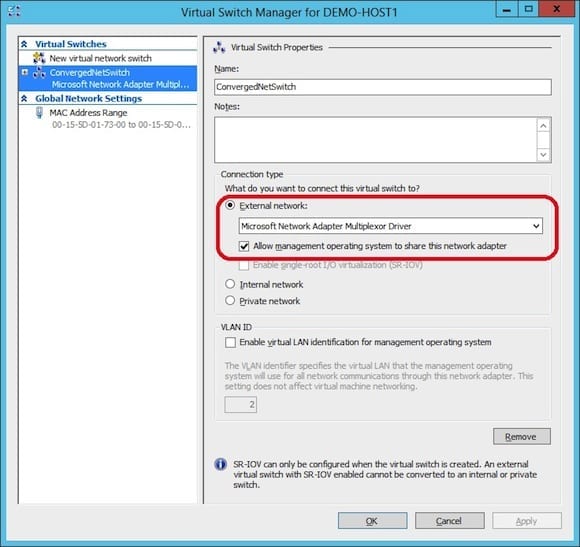Screen dimensions: 580x547
Task: Collapse the Global Network Settings chevron
Action: click(24, 98)
